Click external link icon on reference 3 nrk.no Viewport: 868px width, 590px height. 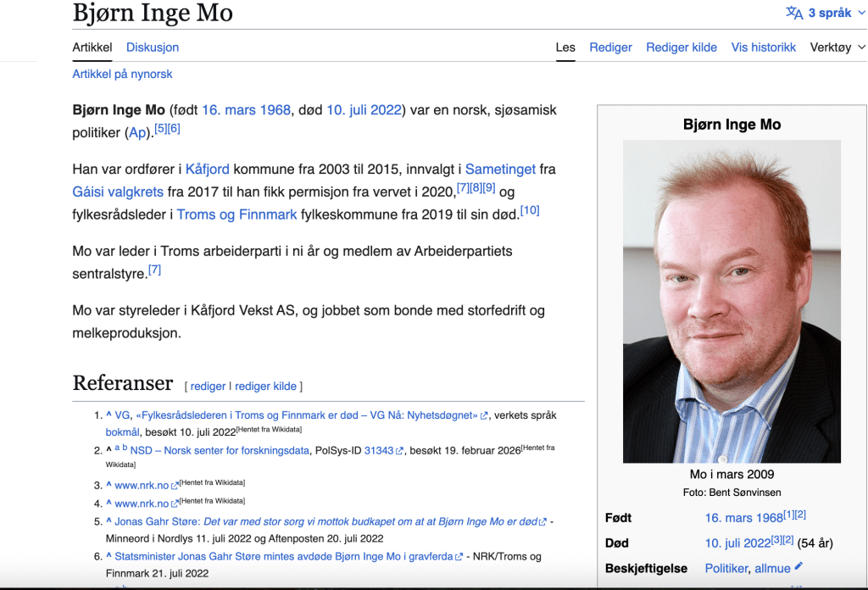click(175, 486)
